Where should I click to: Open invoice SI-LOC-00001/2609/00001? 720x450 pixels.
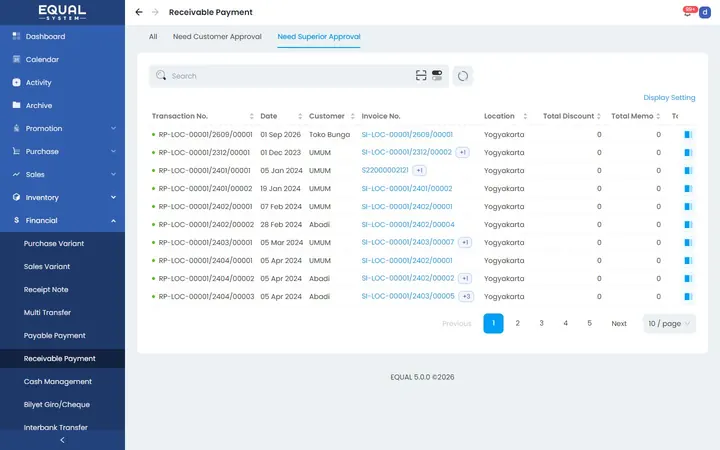(407, 135)
